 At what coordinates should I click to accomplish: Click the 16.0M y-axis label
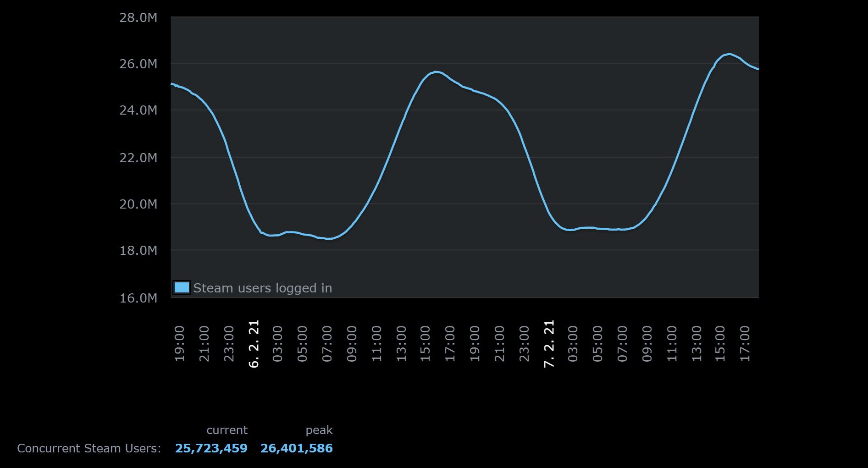coord(138,298)
